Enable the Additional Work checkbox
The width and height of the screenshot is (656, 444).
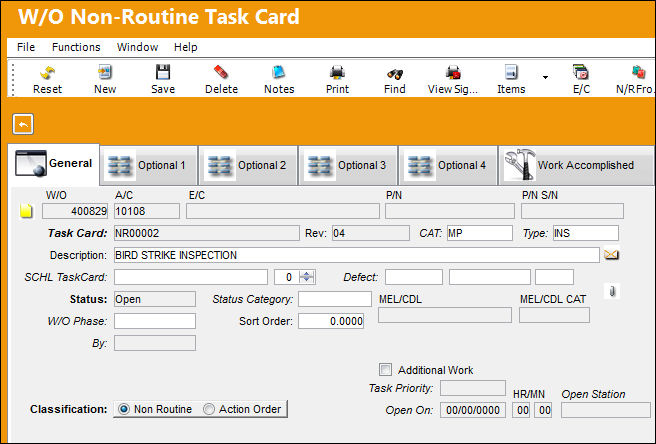(385, 370)
